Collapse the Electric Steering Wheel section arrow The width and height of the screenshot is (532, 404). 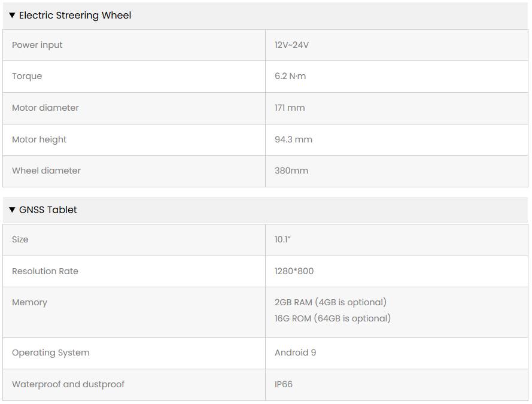12,16
